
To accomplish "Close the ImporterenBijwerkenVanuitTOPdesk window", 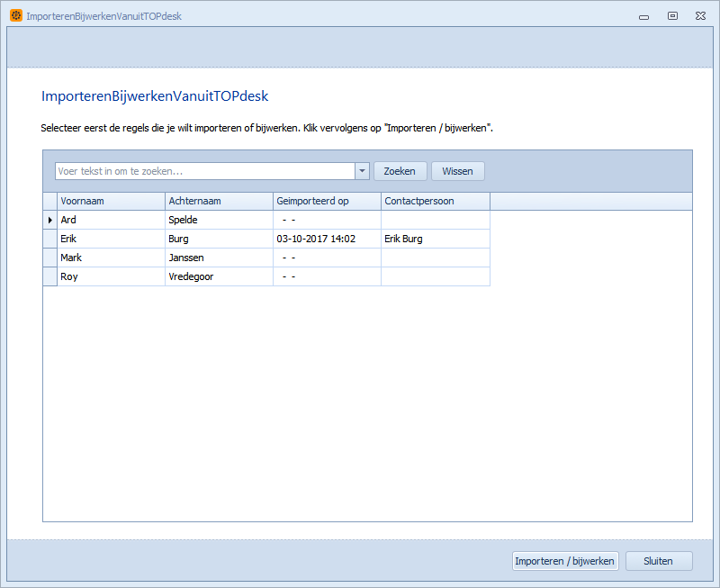I will point(700,16).
